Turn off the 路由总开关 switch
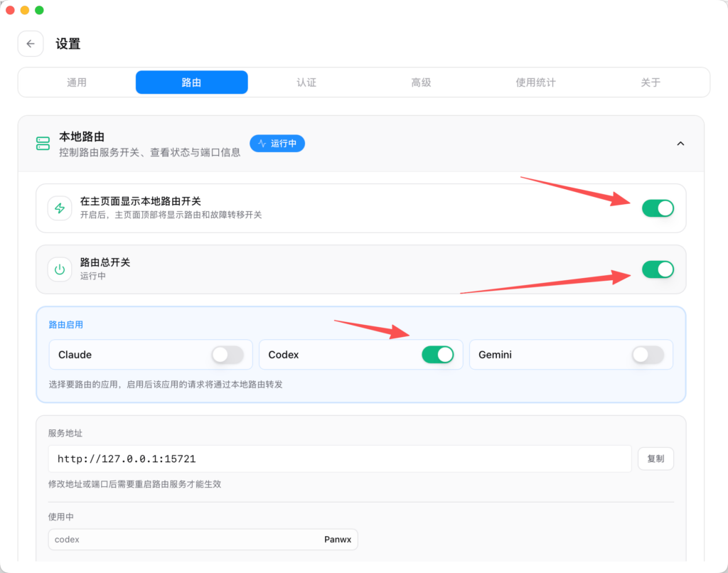The image size is (728, 573). (x=658, y=269)
